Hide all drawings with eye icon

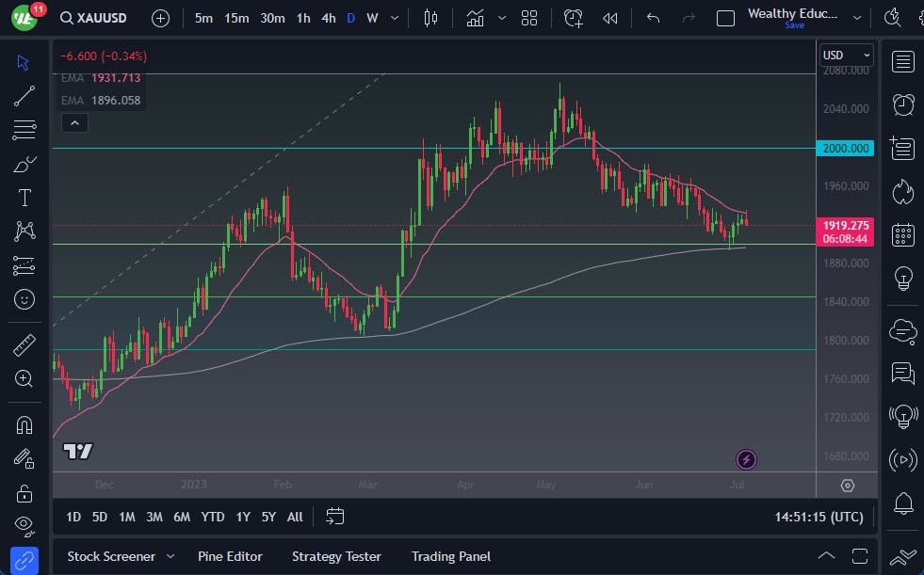tap(24, 524)
